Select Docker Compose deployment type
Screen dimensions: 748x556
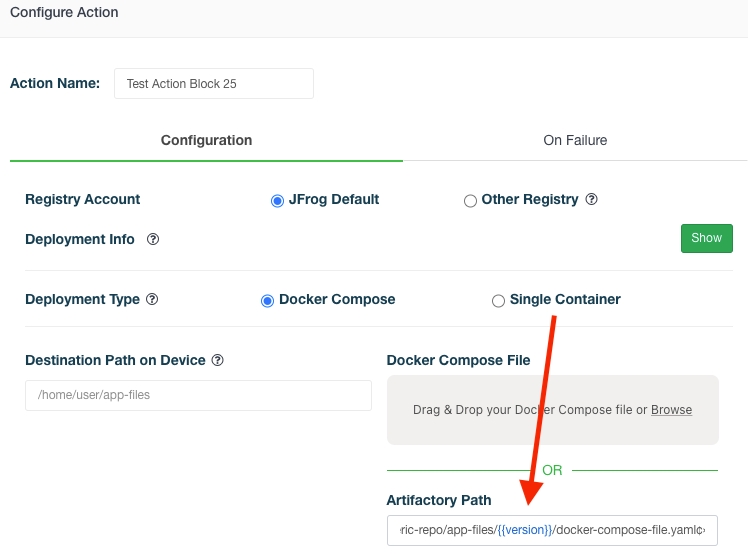pyautogui.click(x=267, y=301)
